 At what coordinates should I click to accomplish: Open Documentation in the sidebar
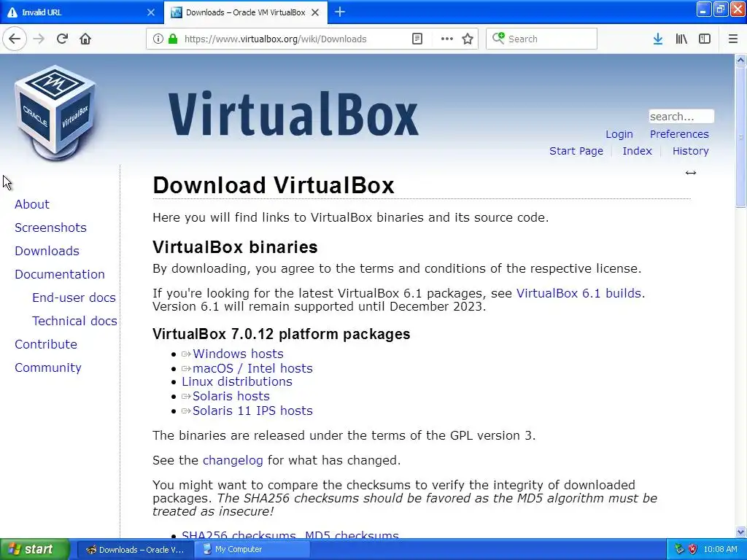coord(60,274)
